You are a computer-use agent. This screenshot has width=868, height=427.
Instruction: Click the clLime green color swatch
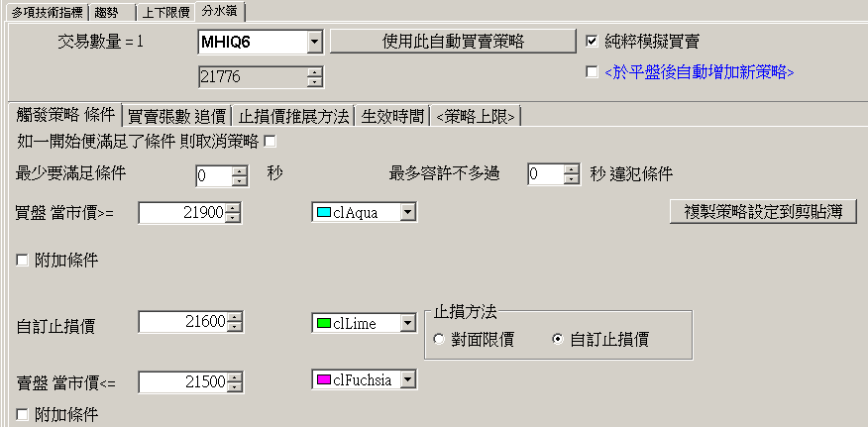(x=323, y=322)
